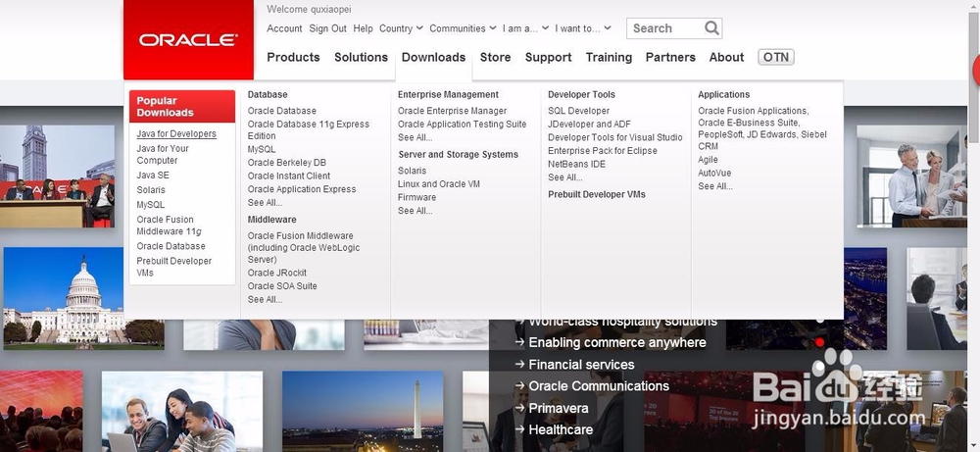Click See All under Database
980x452 pixels.
coord(265,203)
